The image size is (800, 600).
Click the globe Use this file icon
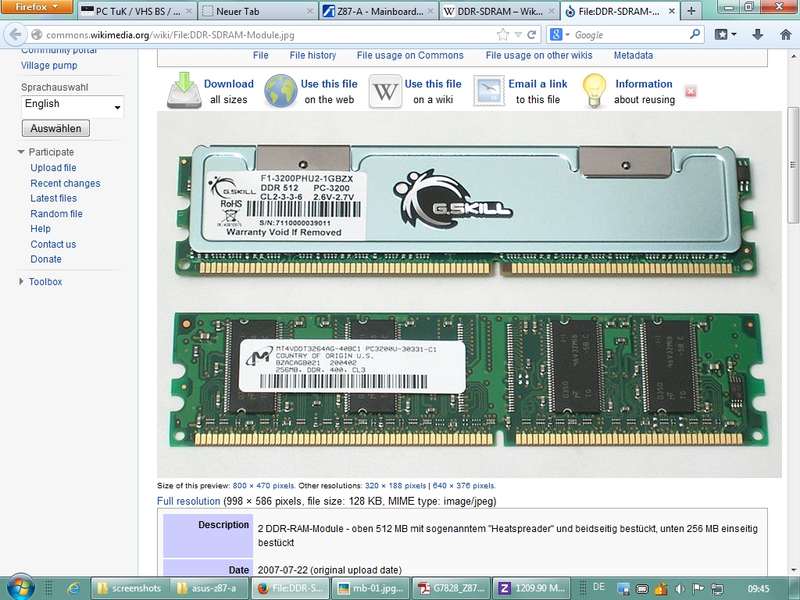(x=281, y=90)
